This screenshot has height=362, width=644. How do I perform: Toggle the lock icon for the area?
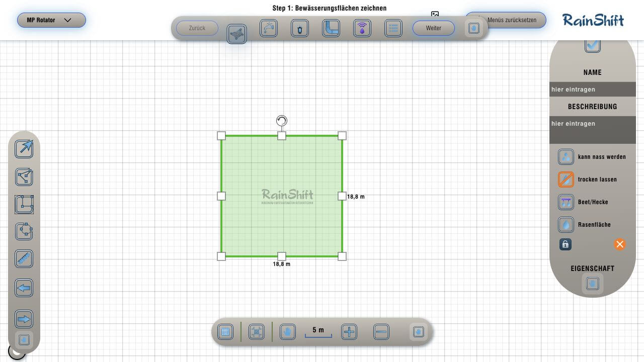tap(566, 244)
